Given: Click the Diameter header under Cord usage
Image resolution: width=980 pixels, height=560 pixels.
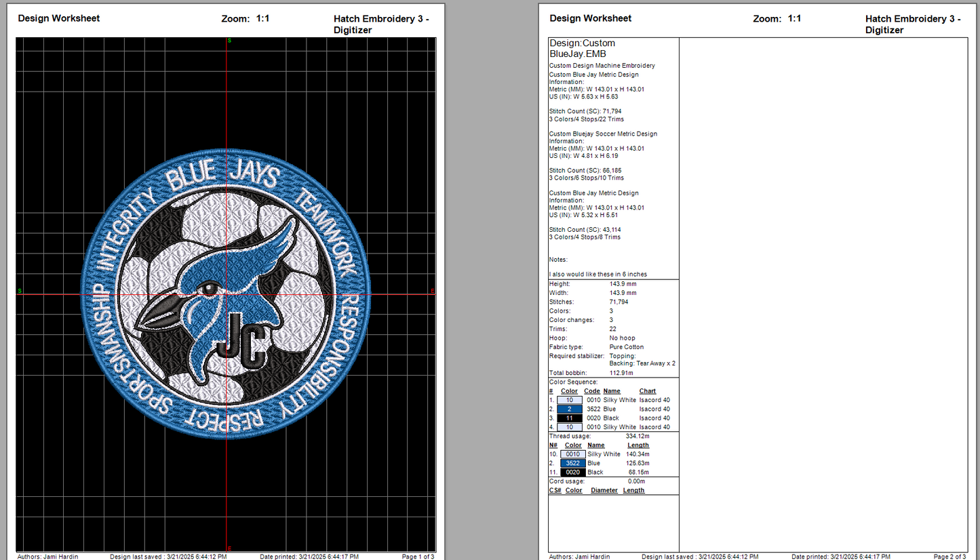Looking at the screenshot, I should click(604, 490).
